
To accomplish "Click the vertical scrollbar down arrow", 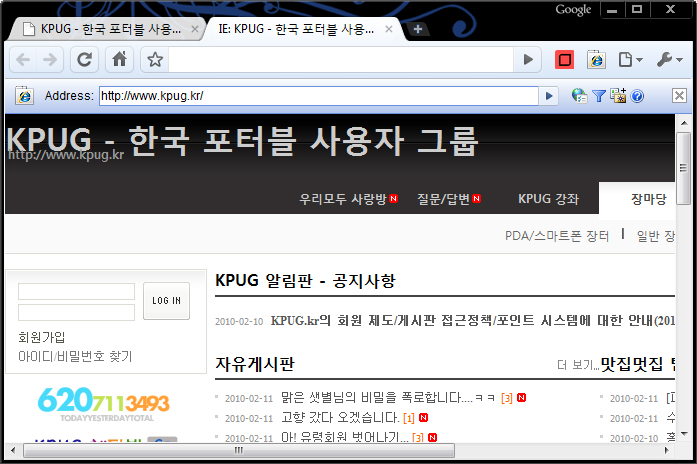I will [x=684, y=434].
